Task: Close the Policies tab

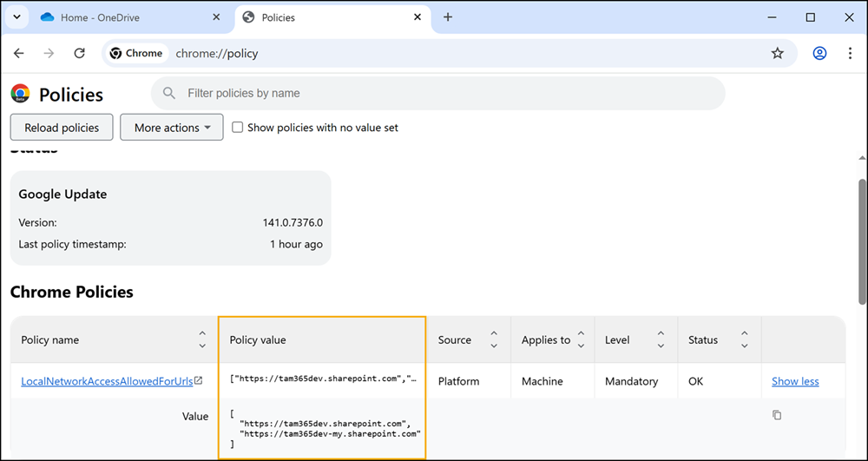Action: [x=418, y=17]
